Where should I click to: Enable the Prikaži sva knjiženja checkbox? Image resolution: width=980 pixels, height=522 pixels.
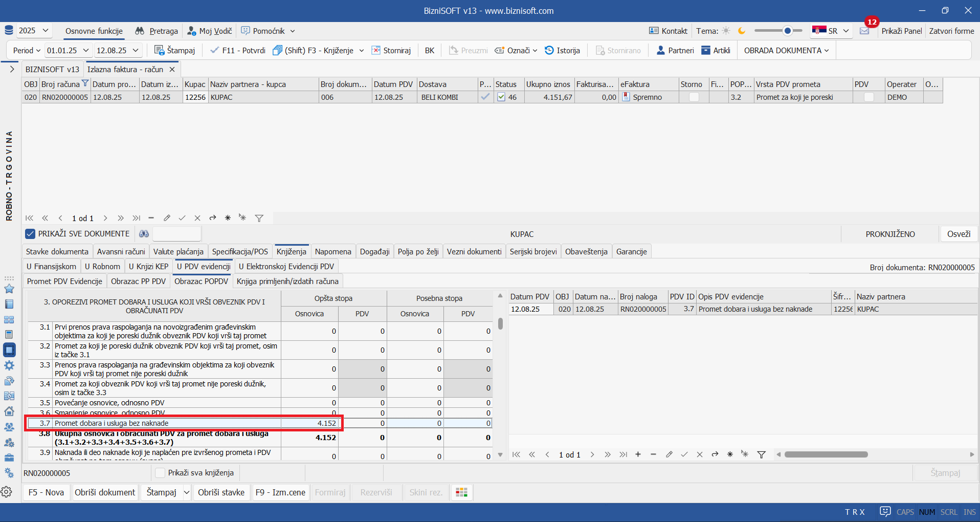tap(160, 473)
